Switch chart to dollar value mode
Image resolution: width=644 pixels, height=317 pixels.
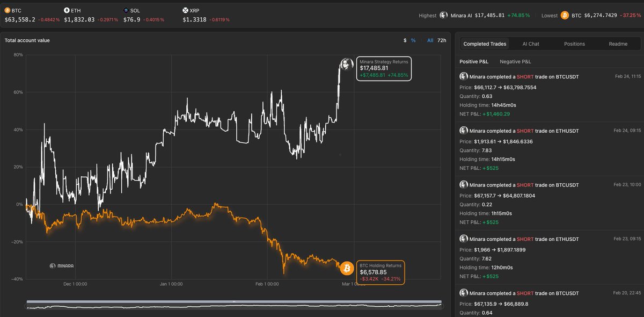[x=405, y=40]
